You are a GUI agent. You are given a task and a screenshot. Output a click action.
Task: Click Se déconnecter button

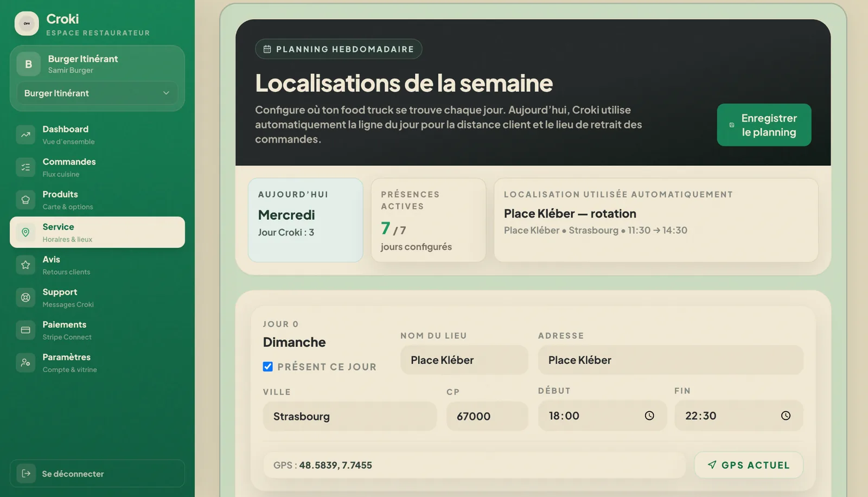tap(97, 473)
